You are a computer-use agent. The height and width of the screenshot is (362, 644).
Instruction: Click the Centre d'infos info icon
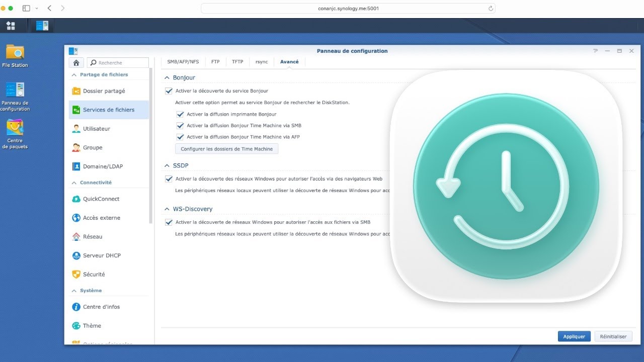point(76,307)
